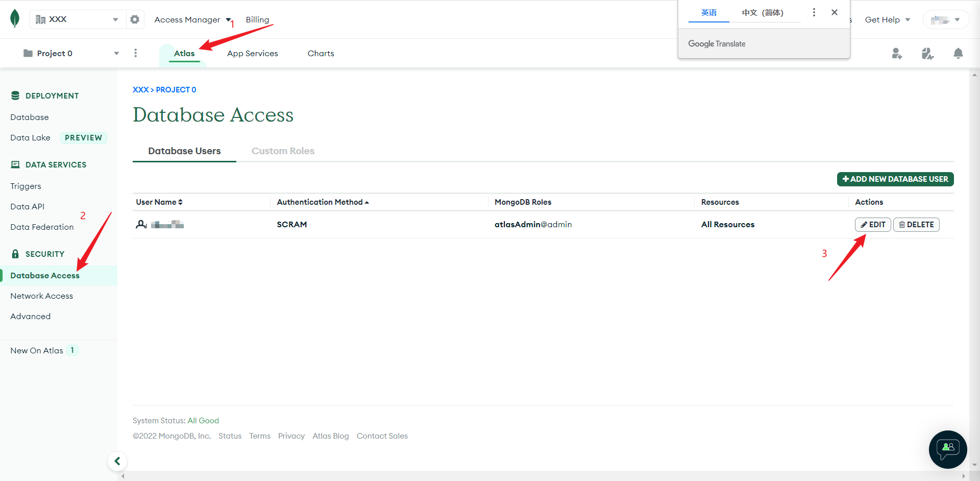Open project options three-dot menu
This screenshot has width=980, height=481.
[135, 53]
